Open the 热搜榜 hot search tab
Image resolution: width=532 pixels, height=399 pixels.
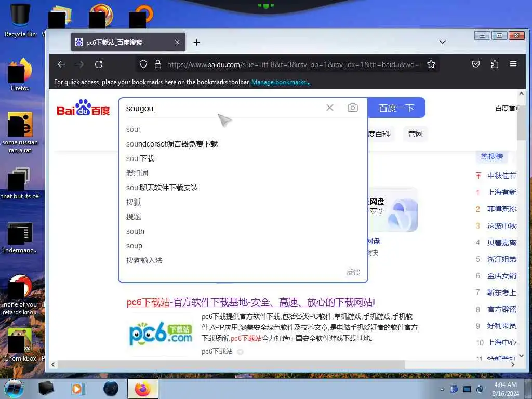pyautogui.click(x=491, y=156)
